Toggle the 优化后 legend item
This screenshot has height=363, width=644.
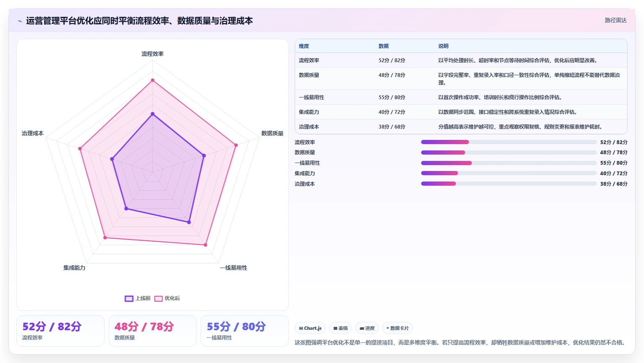pos(167,298)
